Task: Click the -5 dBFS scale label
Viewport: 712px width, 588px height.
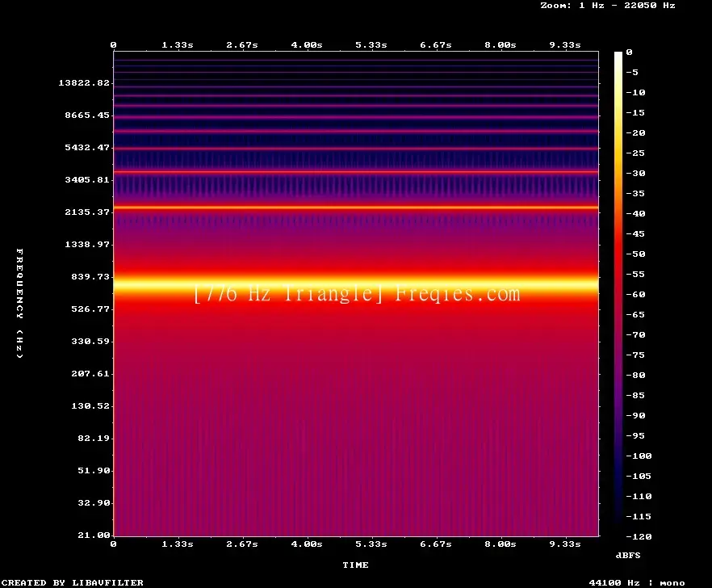Action: pos(632,72)
